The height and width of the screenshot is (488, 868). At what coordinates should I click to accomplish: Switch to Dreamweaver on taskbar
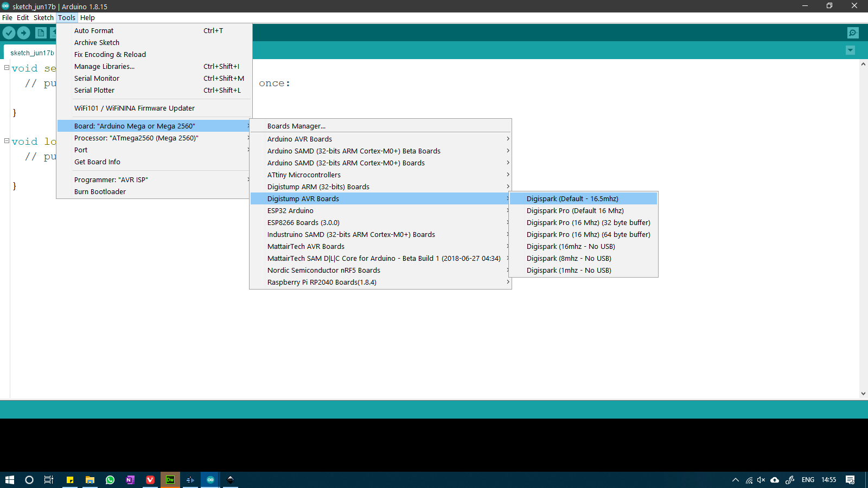click(x=170, y=480)
